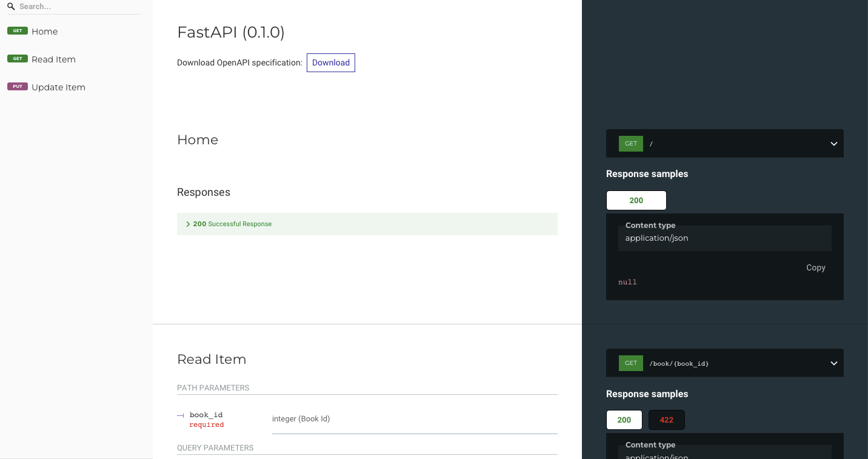Download the OpenAPI specification

tap(331, 62)
